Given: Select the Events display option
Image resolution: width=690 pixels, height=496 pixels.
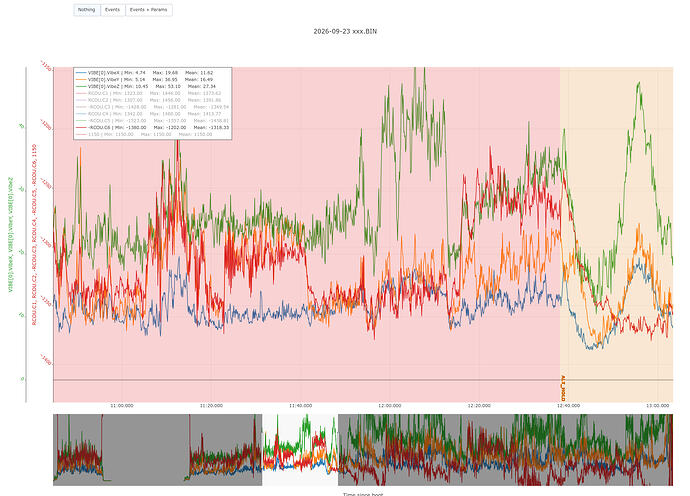Looking at the screenshot, I should (x=113, y=10).
